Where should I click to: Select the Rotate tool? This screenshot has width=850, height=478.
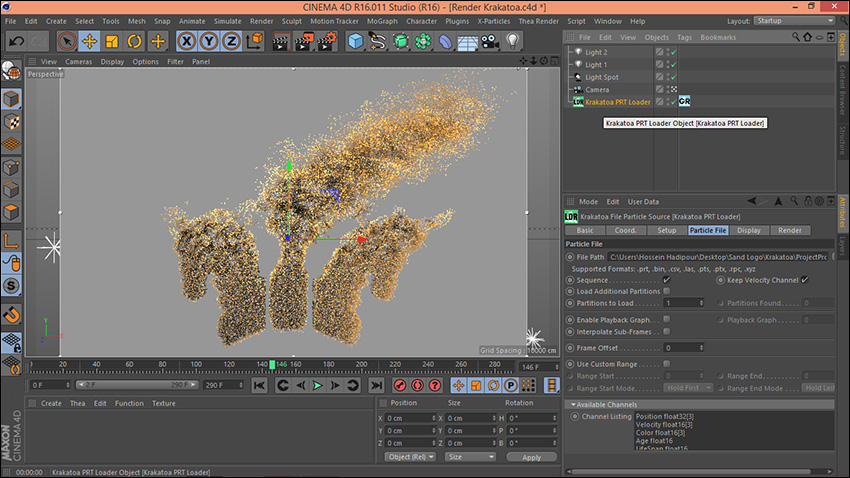(x=134, y=41)
